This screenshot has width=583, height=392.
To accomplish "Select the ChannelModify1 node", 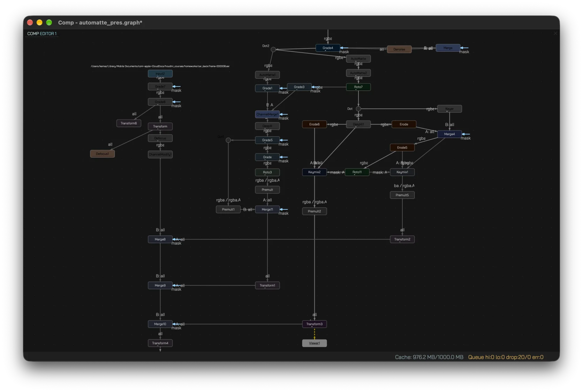I will [160, 154].
